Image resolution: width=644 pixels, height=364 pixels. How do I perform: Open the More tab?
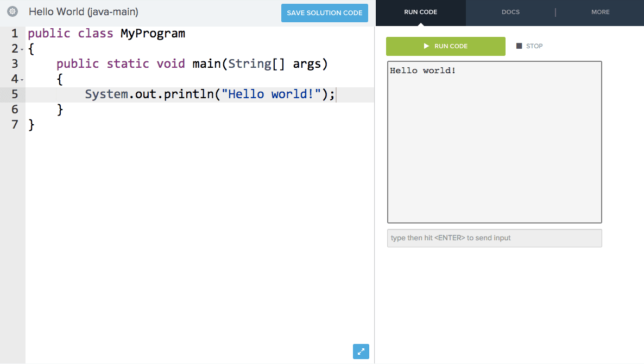pyautogui.click(x=600, y=12)
